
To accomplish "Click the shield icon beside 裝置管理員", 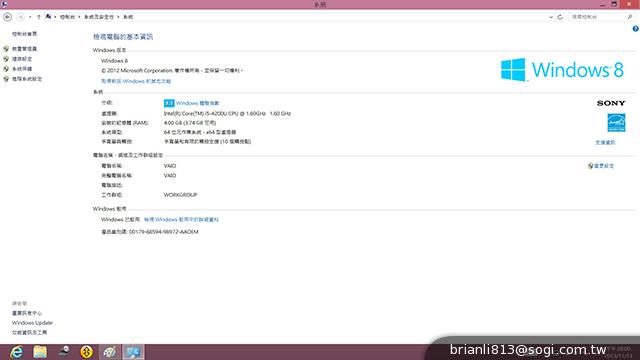I will (6, 49).
